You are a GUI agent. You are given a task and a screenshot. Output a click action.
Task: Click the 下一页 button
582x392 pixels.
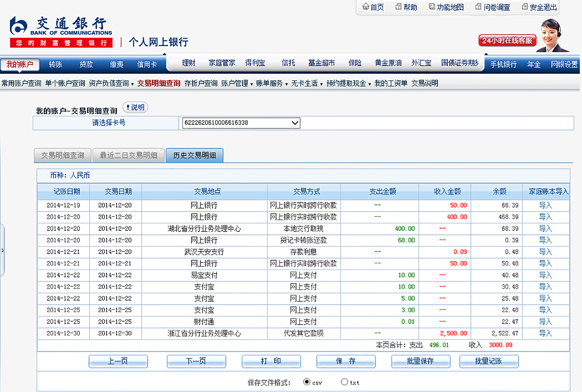tap(196, 361)
